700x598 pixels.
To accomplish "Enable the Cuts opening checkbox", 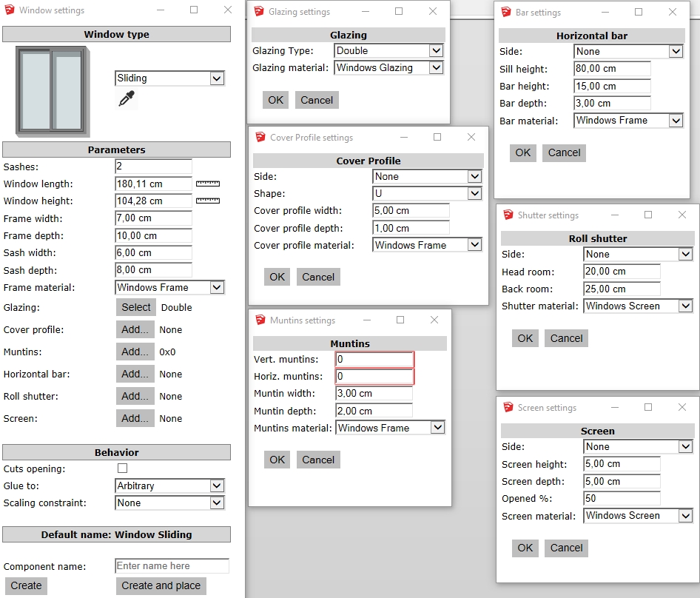I will tap(123, 468).
